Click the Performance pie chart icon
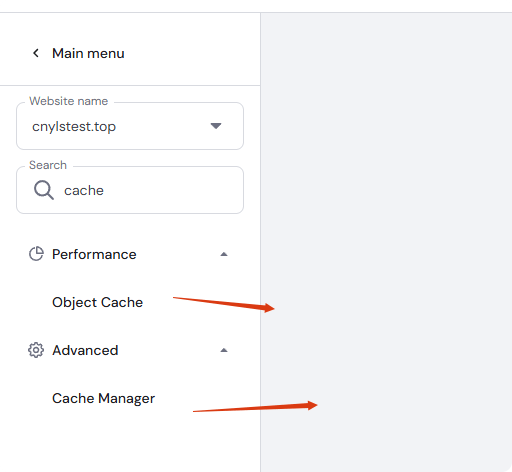Screen dimensions: 512x472 click(x=36, y=254)
